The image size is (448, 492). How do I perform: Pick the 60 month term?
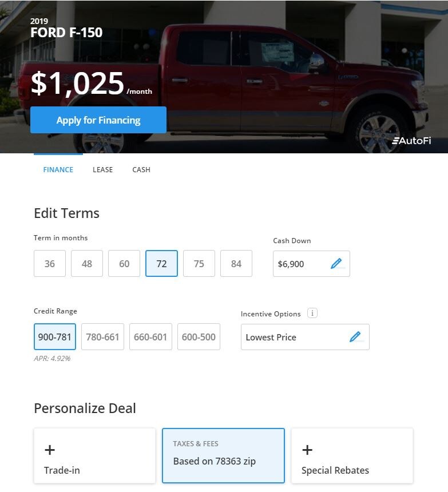click(x=124, y=264)
